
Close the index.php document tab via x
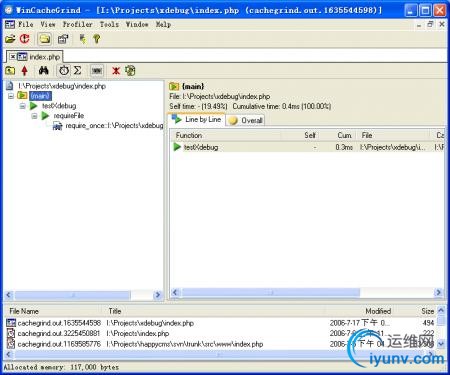(12, 57)
